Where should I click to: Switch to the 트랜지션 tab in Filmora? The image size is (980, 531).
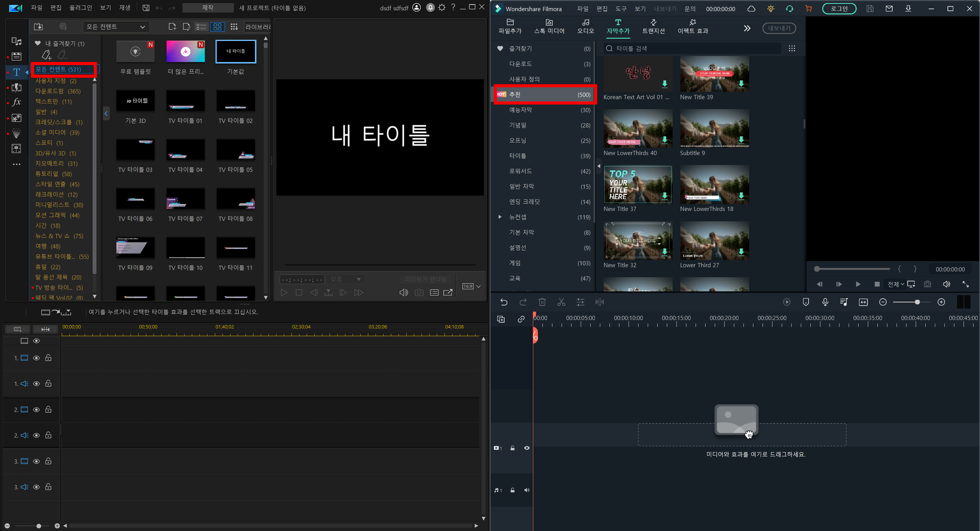coord(653,27)
